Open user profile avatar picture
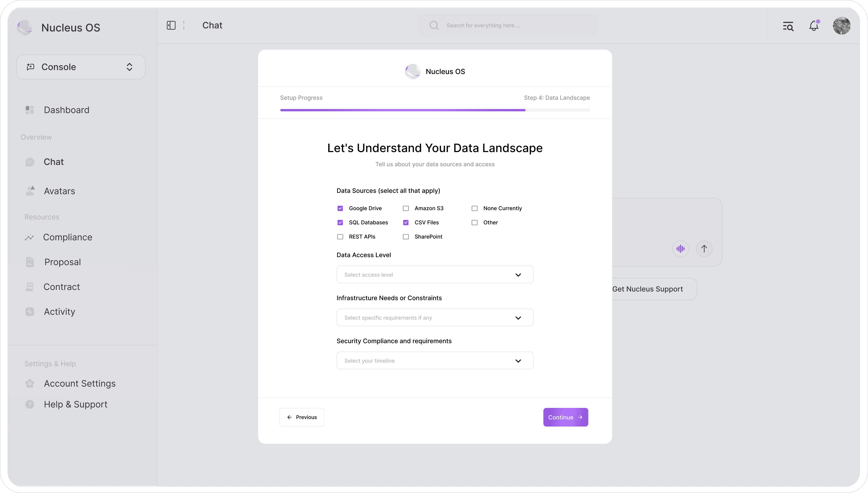This screenshot has width=868, height=493. pyautogui.click(x=842, y=26)
